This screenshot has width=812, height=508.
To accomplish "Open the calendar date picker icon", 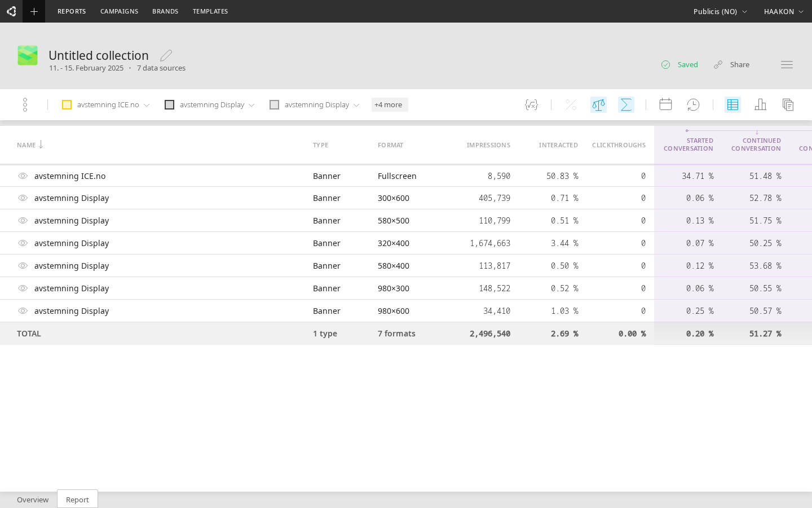I will tap(665, 104).
